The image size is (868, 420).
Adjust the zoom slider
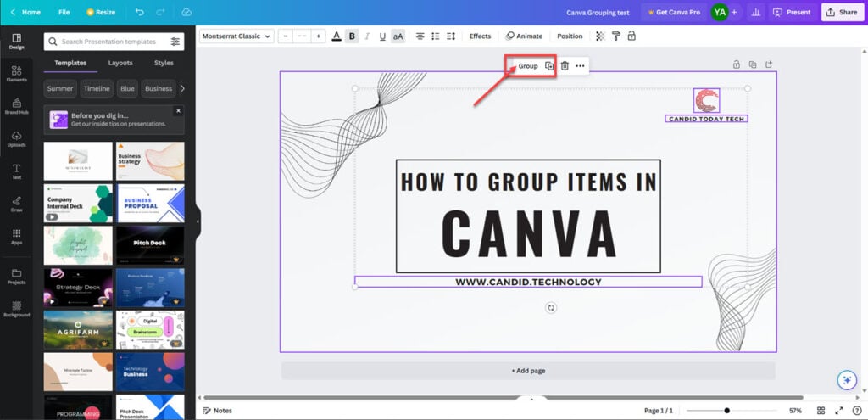726,411
